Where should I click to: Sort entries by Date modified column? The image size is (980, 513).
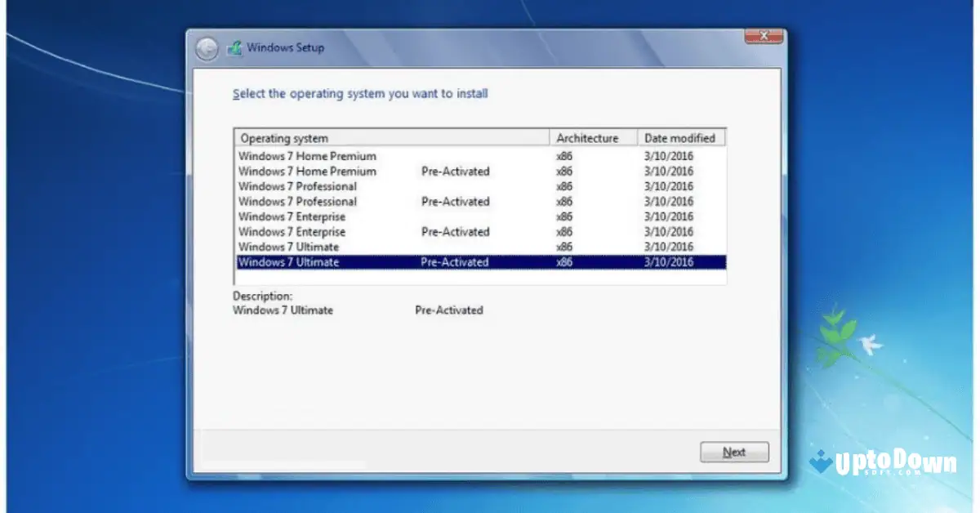tap(681, 137)
